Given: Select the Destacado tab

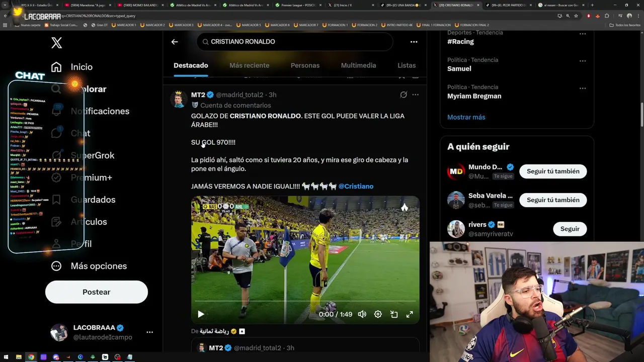Looking at the screenshot, I should point(191,65).
